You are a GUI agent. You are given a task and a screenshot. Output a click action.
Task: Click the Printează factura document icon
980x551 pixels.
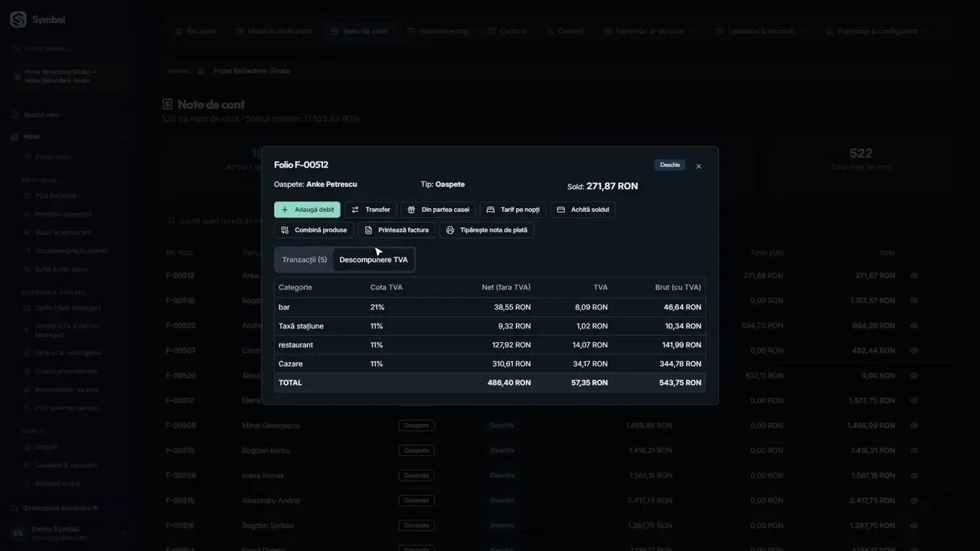click(368, 230)
